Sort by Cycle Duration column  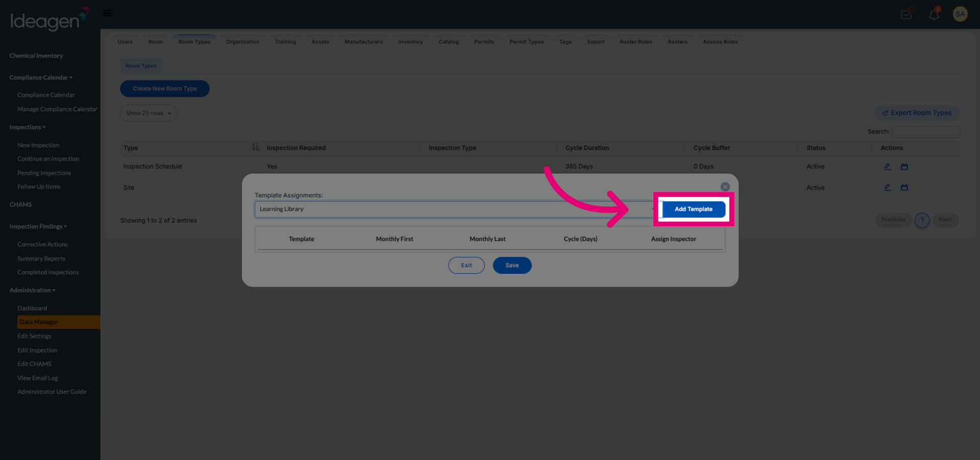[x=587, y=148]
